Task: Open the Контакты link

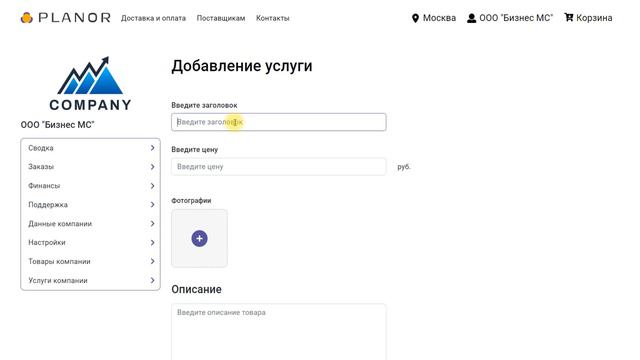Action: point(273,18)
